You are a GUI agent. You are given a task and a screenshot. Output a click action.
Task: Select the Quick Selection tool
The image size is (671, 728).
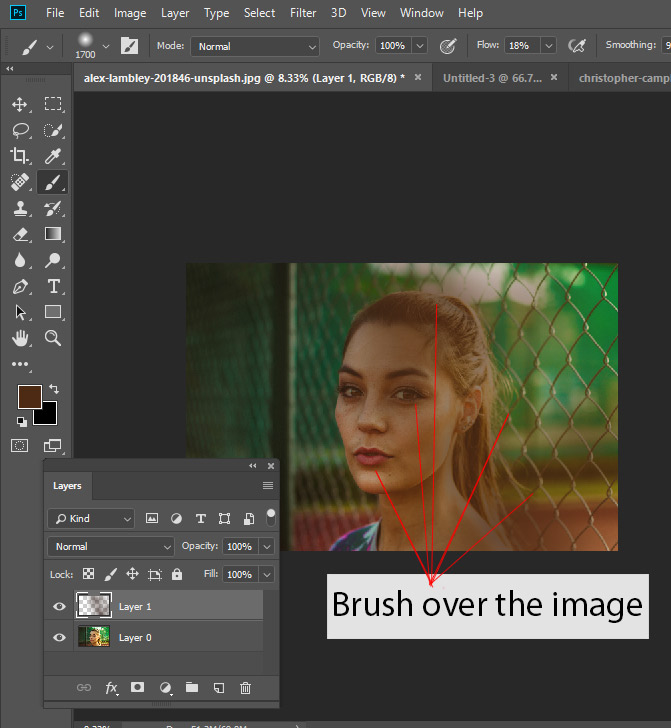tap(53, 130)
